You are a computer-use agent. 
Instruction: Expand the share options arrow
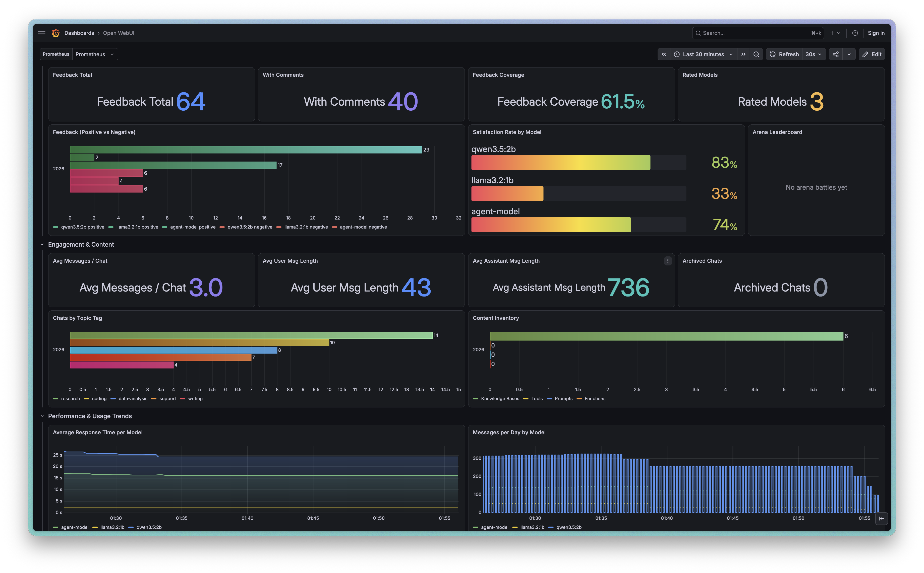tap(849, 54)
